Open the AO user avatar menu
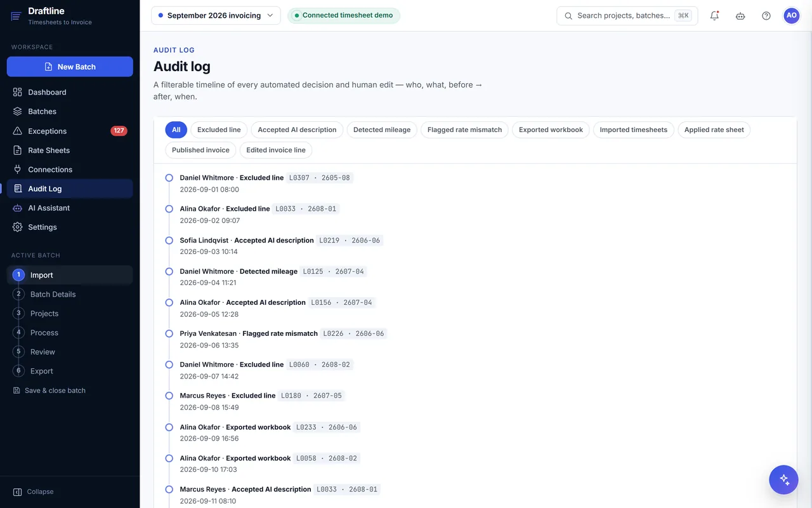Viewport: 812px width, 508px height. [x=792, y=16]
